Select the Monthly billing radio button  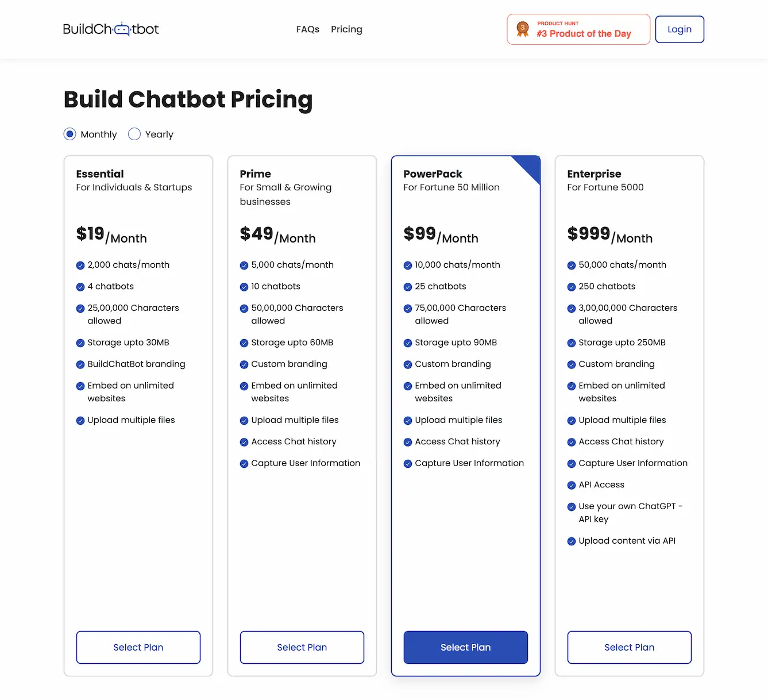(70, 134)
